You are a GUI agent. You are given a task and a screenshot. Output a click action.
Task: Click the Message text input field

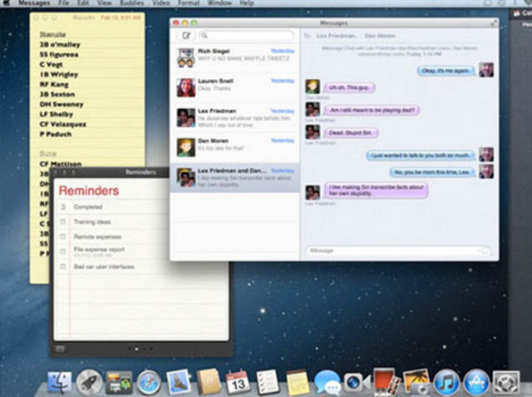point(399,251)
